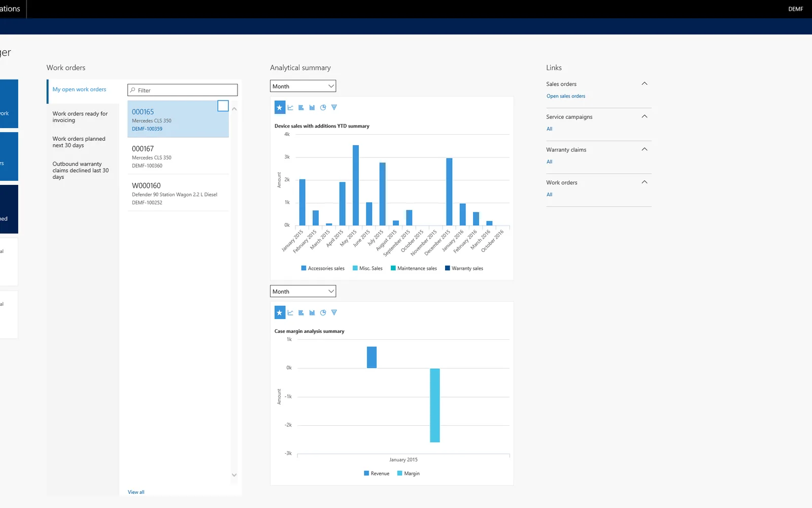Screen dimensions: 812x508
Task: Open Month dropdown above Case margin chart
Action: click(x=303, y=291)
